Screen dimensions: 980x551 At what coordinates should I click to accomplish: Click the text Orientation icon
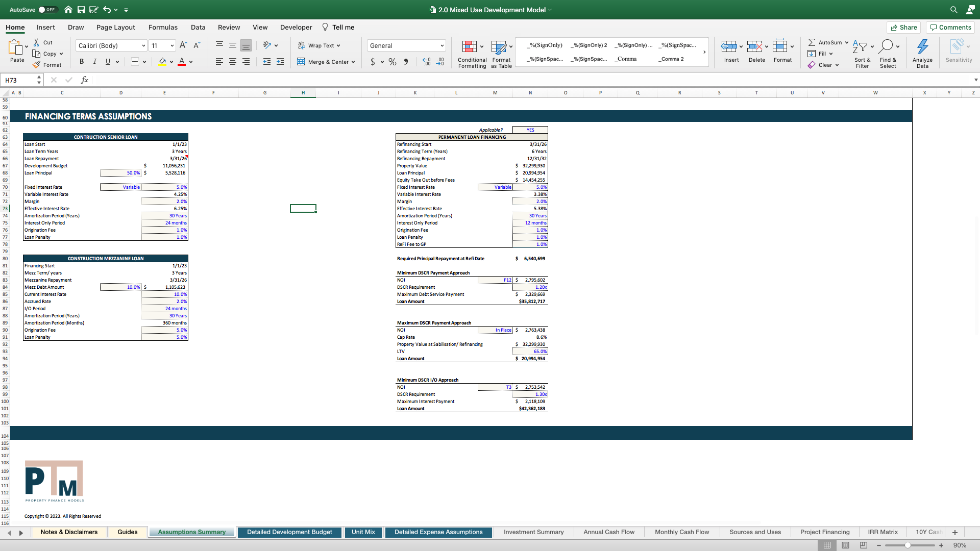267,45
